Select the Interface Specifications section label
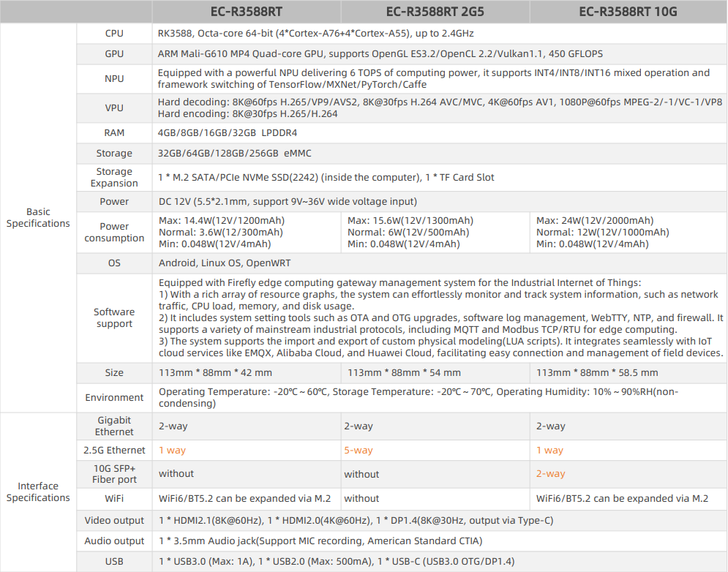 point(38,492)
